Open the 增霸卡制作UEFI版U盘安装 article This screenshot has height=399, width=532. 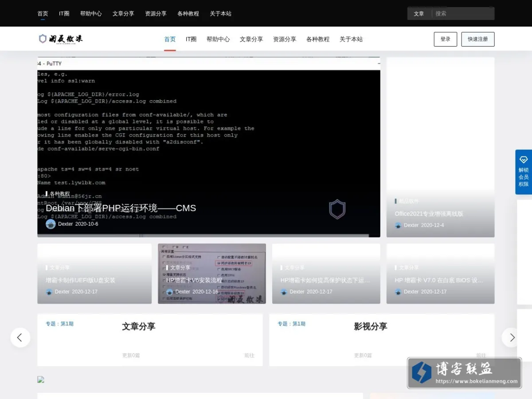(81, 280)
